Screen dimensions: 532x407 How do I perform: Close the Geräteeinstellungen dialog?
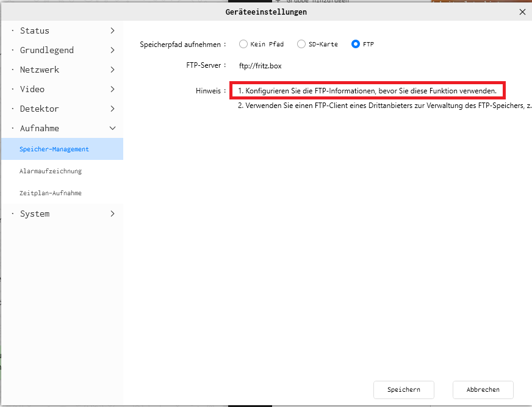tap(522, 12)
